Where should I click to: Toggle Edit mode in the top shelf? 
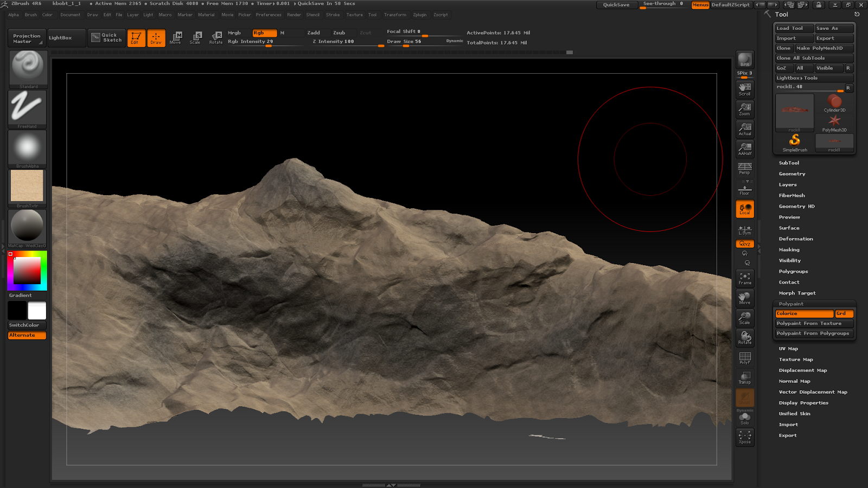point(136,38)
